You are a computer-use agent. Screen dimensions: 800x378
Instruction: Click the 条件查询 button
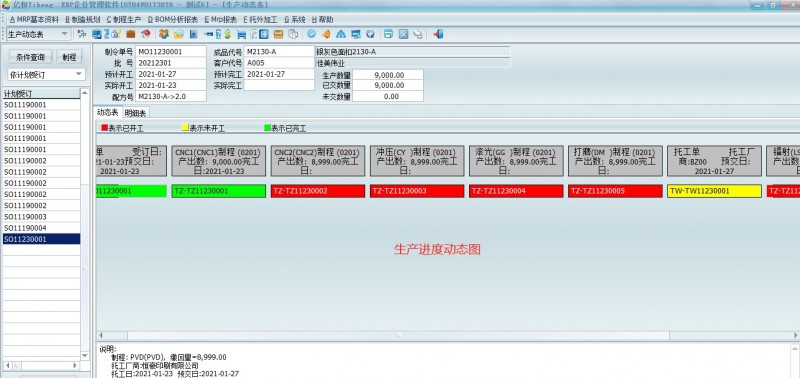pos(31,57)
